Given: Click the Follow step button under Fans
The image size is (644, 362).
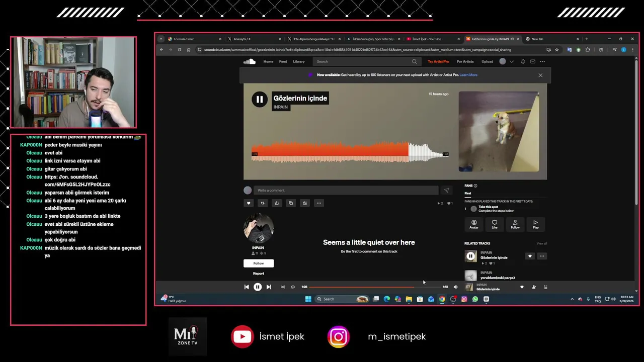Looking at the screenshot, I should point(515,224).
